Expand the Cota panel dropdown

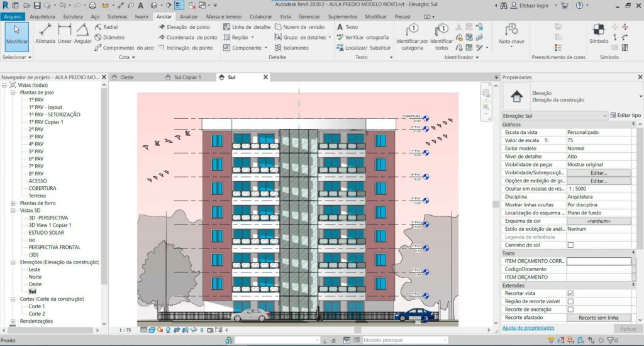point(133,57)
